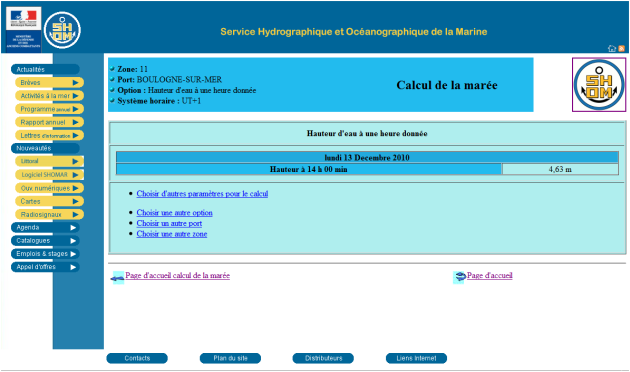Click the home icon in header
The height and width of the screenshot is (372, 630).
tap(612, 49)
